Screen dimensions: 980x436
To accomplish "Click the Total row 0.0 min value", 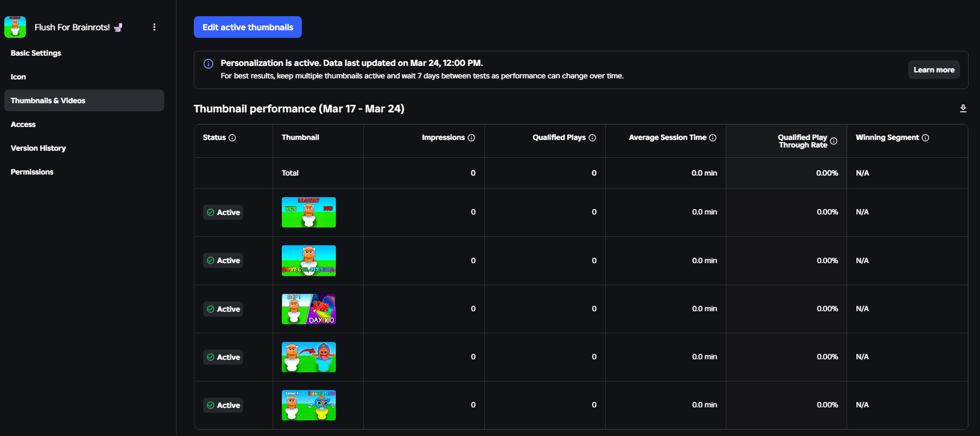I will pyautogui.click(x=705, y=173).
